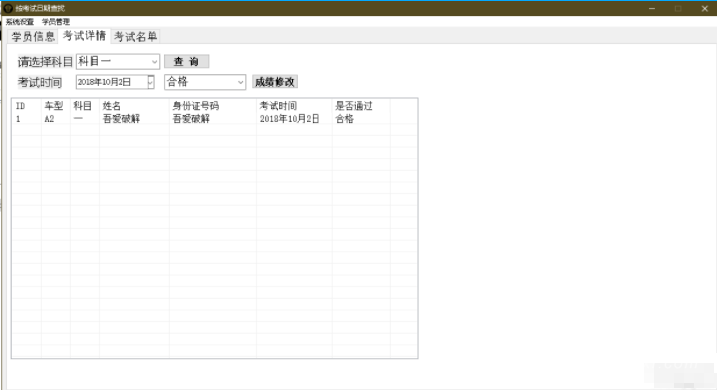Viewport: 717px width, 390px height.
Task: Select the 考试详情 tab
Action: 84,36
